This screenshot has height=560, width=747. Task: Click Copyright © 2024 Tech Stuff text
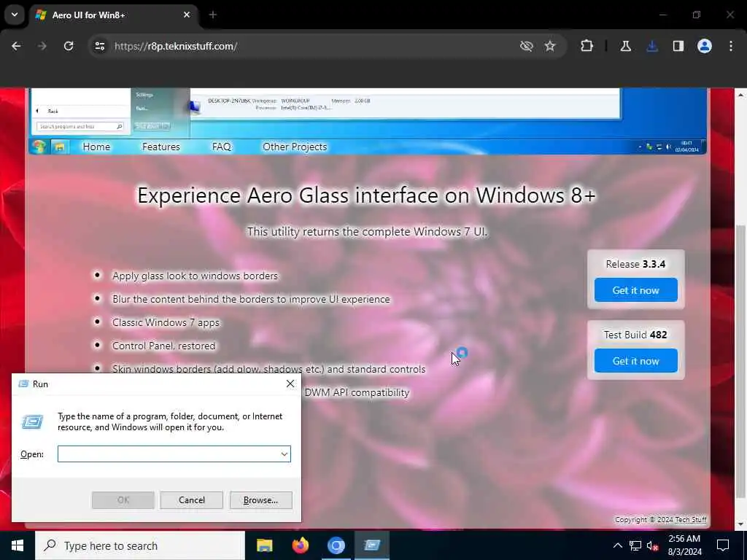click(661, 519)
